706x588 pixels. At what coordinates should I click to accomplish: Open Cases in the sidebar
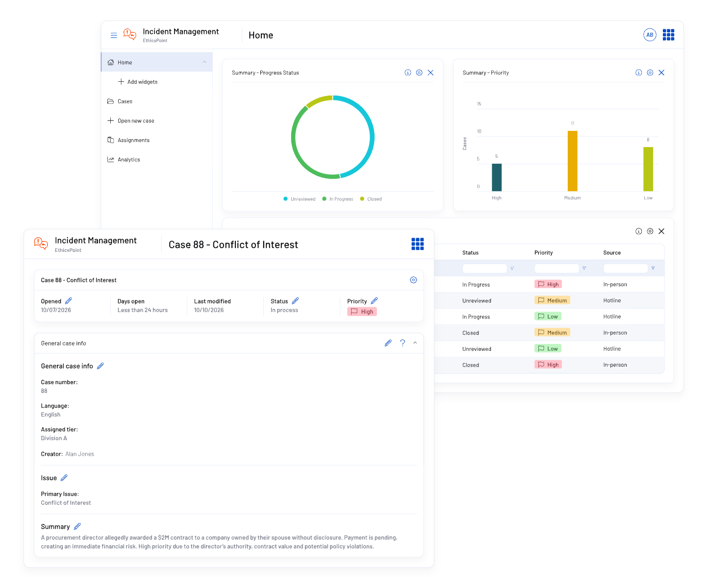click(120, 101)
